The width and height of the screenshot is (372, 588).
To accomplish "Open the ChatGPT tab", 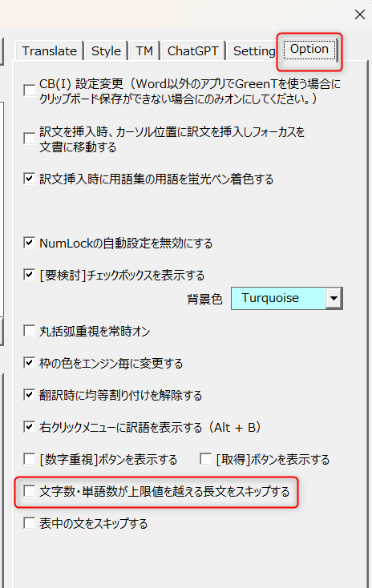I will click(192, 51).
